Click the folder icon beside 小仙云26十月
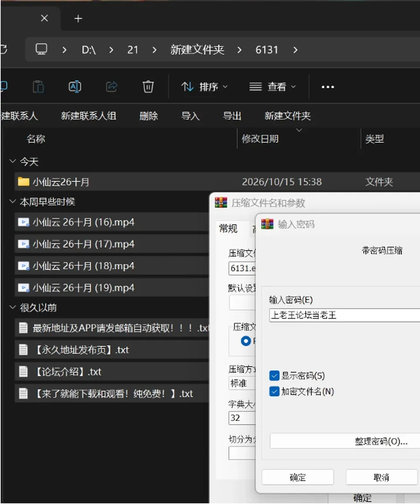The width and height of the screenshot is (420, 504). pyautogui.click(x=24, y=182)
